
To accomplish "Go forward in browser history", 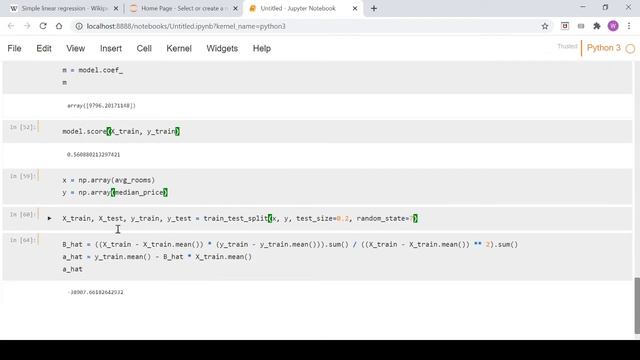I will coord(27,26).
